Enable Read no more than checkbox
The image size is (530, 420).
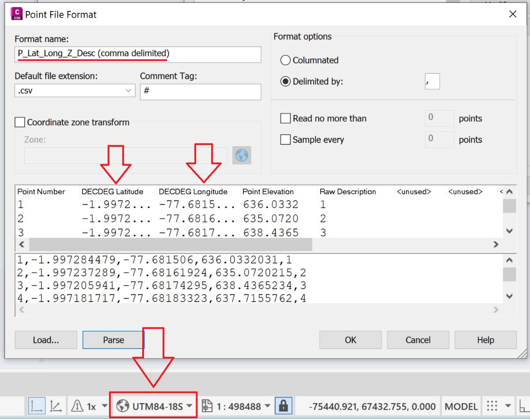coord(285,119)
